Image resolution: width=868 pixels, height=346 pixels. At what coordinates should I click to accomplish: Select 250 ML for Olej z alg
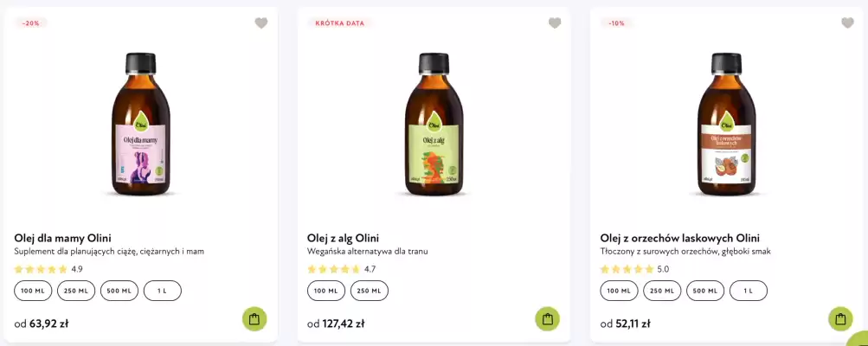370,291
